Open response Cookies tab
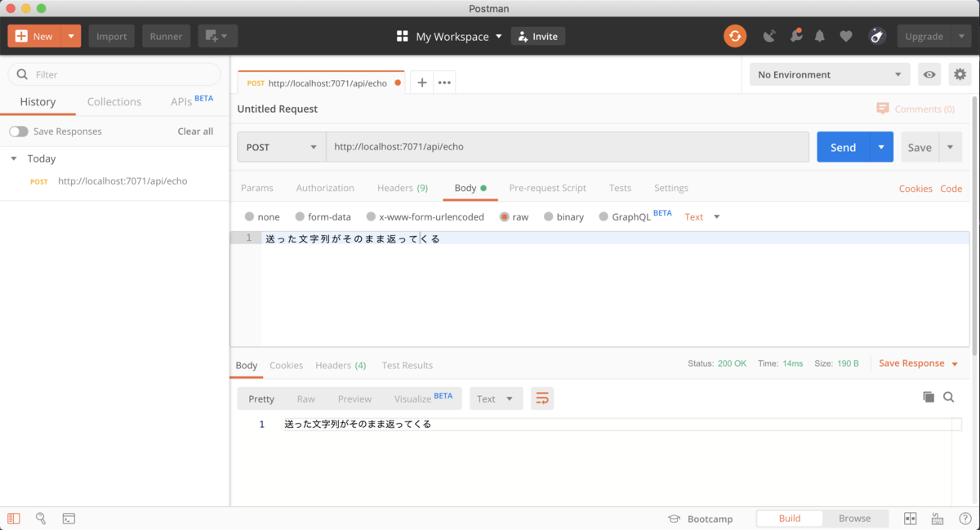The image size is (980, 530). click(286, 365)
